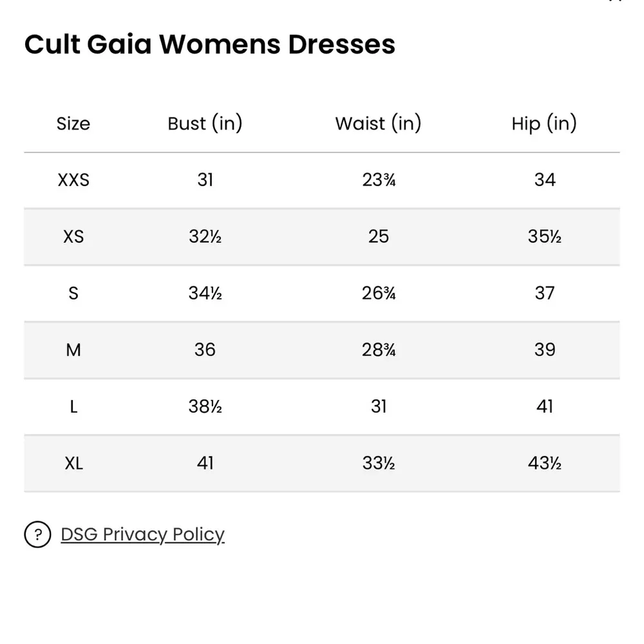Select the Bust (in) column header
This screenshot has width=644, height=644.
[205, 124]
